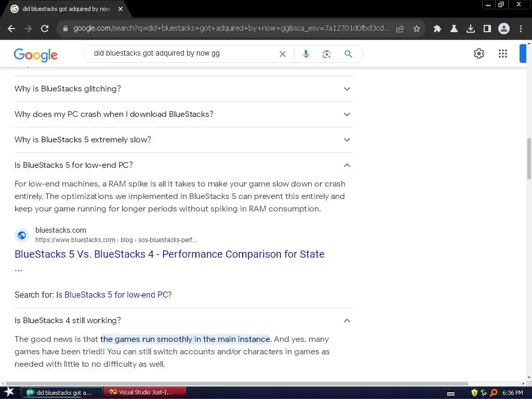Click the browser forward arrow
Viewport: 532px width, 399px height.
coord(28,29)
